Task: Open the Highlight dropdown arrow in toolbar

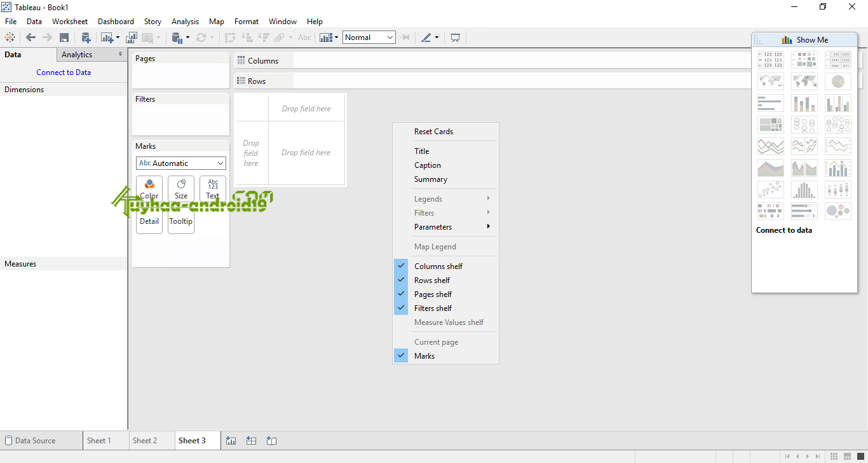Action: (x=437, y=38)
